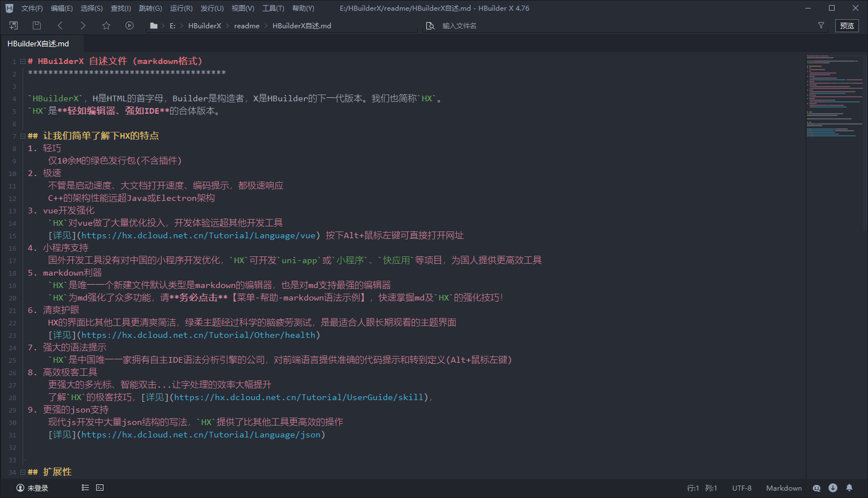
Task: Open the 选择(S) menu
Action: click(x=92, y=8)
